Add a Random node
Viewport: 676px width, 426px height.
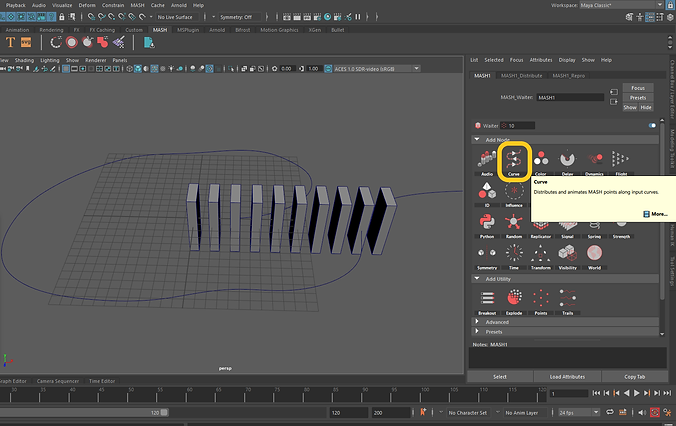click(x=513, y=226)
